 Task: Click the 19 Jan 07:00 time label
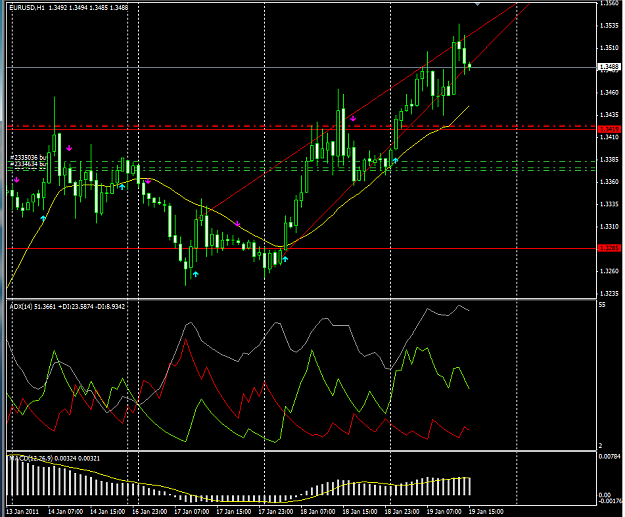[x=444, y=511]
